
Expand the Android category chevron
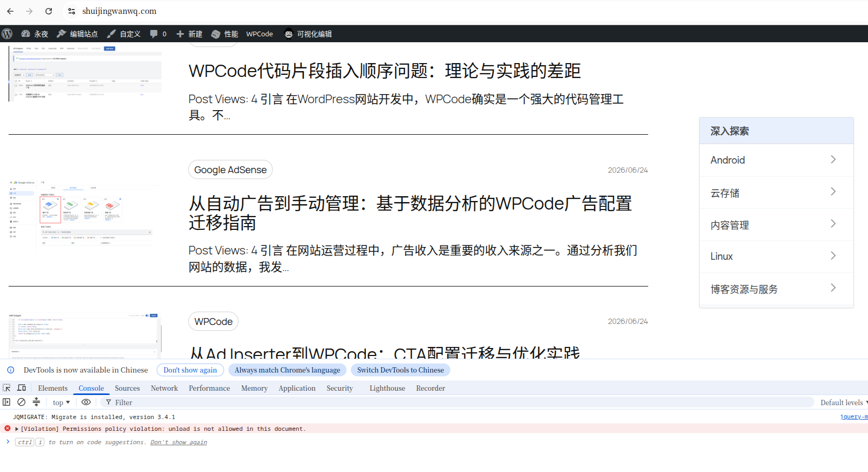[x=833, y=159]
